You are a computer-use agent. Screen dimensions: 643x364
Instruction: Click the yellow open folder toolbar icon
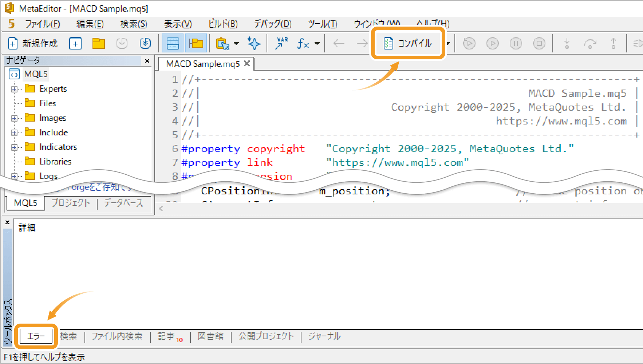(x=98, y=43)
